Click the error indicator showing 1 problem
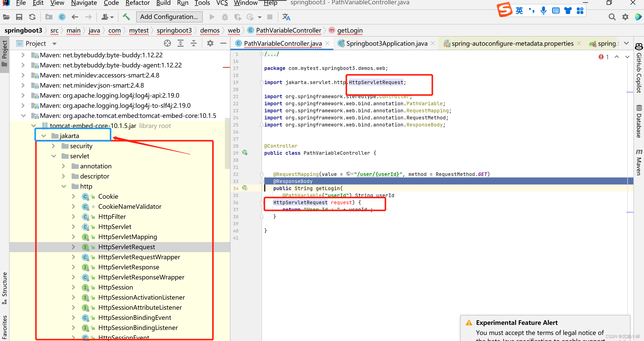This screenshot has height=341, width=644. coord(604,57)
